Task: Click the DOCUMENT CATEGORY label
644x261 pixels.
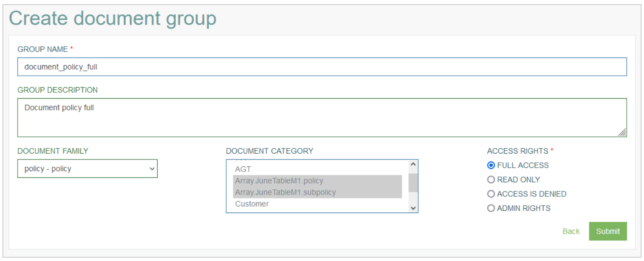Action: point(269,151)
